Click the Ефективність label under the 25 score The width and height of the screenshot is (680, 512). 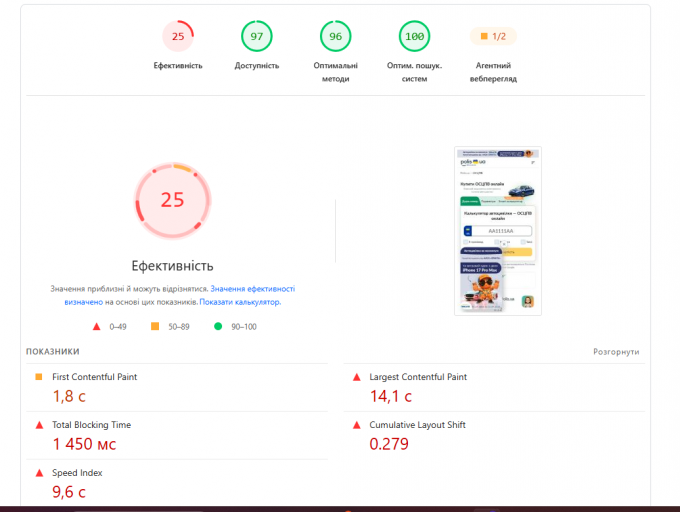pyautogui.click(x=178, y=65)
